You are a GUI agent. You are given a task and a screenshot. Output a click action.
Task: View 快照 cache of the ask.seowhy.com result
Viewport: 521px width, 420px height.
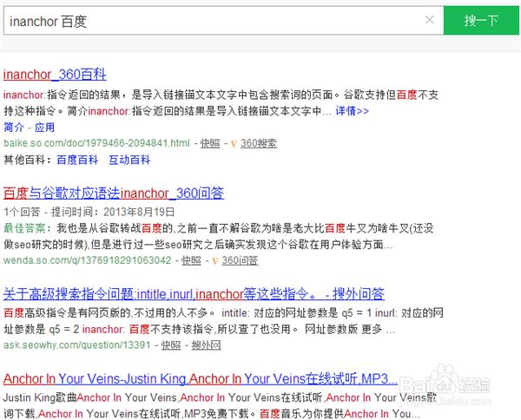pyautogui.click(x=171, y=345)
